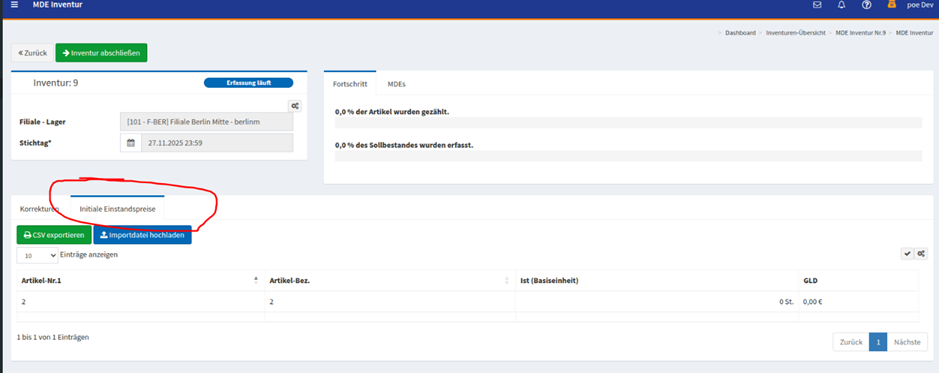Open the entries-per-page dropdown showing 10
This screenshot has height=373, width=939.
tap(37, 255)
